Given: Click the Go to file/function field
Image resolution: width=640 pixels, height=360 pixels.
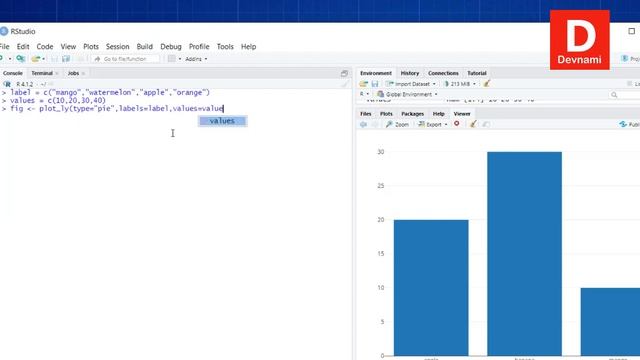Looking at the screenshot, I should click(x=125, y=59).
